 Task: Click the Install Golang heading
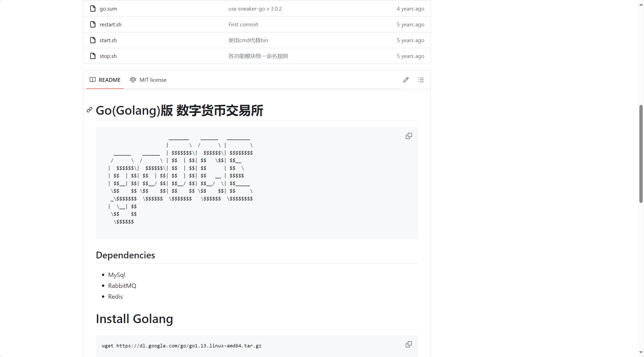(x=134, y=319)
